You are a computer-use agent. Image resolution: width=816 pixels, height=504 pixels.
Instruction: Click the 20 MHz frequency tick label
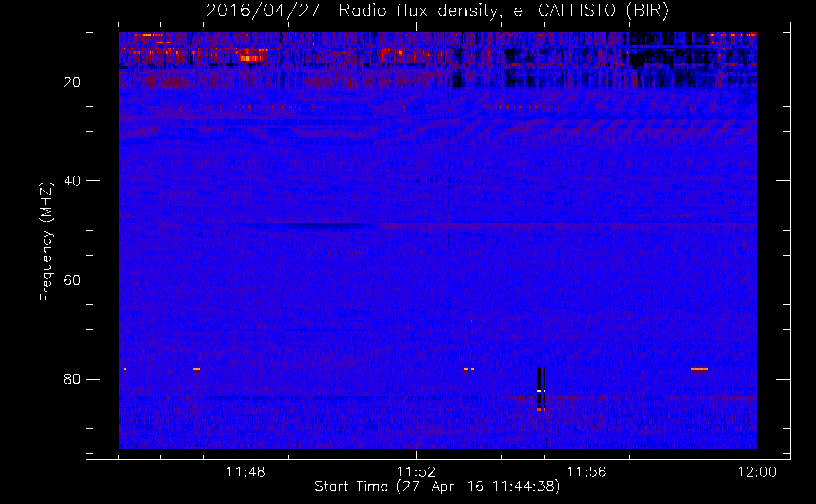click(72, 82)
